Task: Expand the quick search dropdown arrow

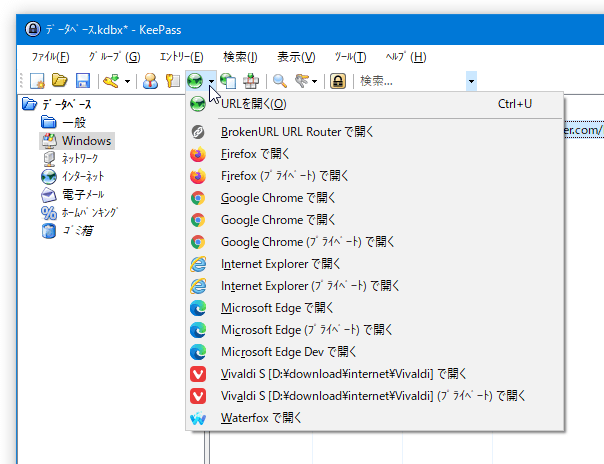Action: tap(471, 81)
